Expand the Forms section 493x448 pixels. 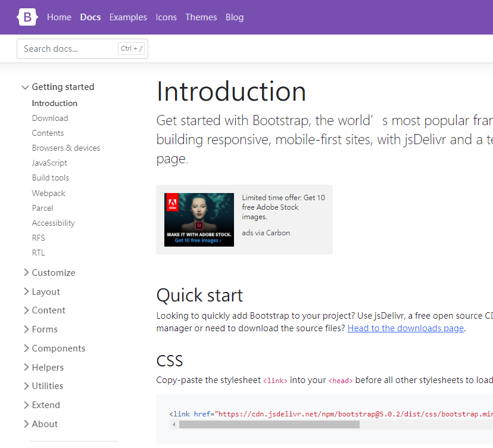41,329
